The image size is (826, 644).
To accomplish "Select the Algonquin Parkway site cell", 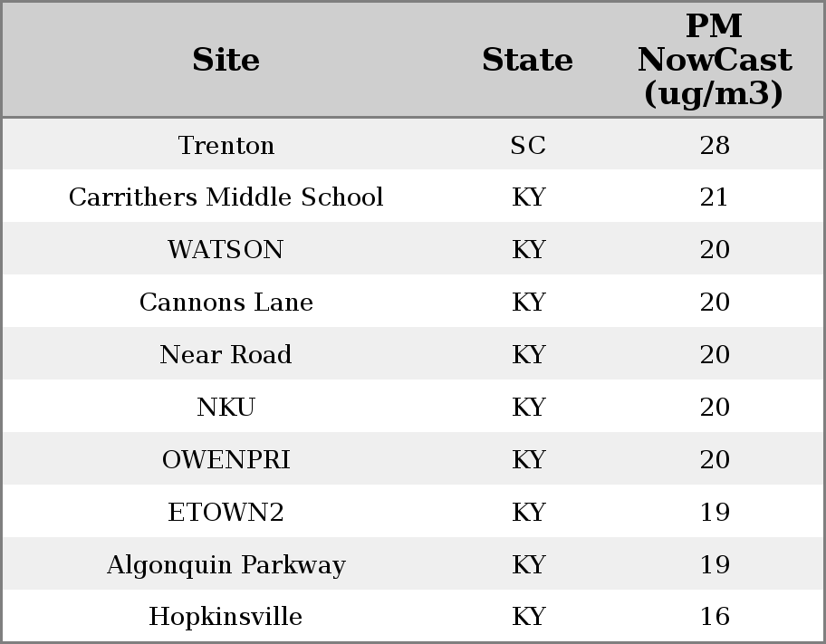I will (226, 565).
